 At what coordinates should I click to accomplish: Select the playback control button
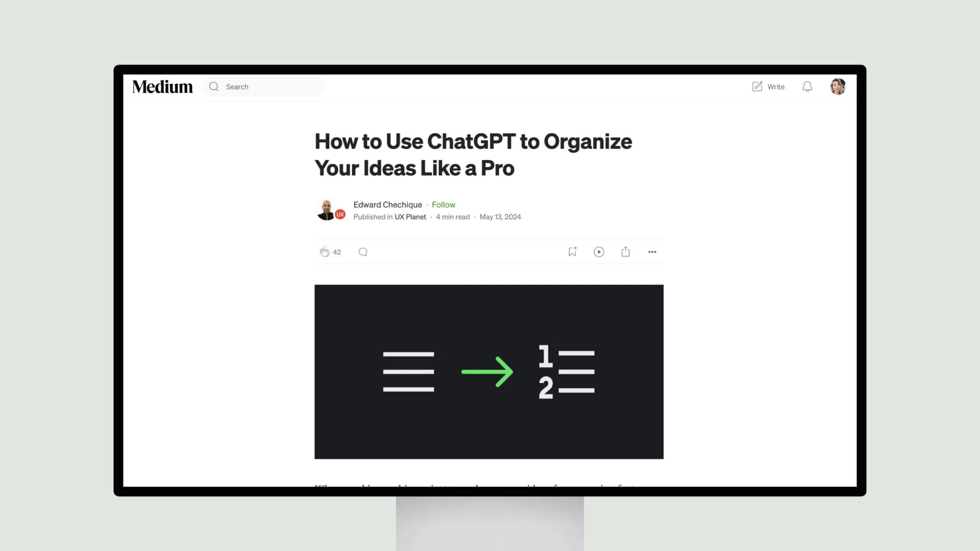tap(598, 252)
